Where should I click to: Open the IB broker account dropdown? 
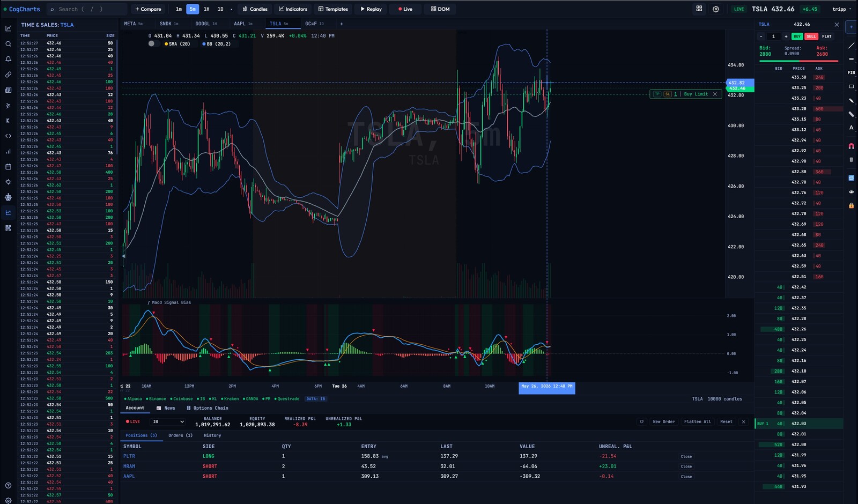tap(168, 422)
